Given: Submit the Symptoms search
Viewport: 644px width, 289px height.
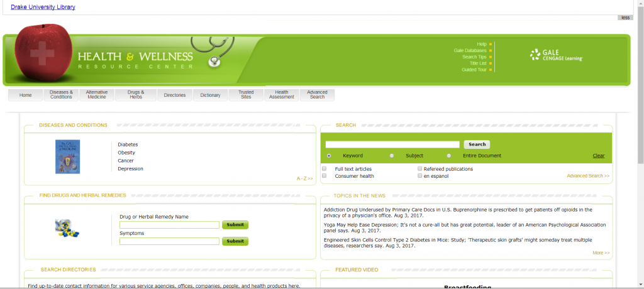Looking at the screenshot, I should coord(235,241).
